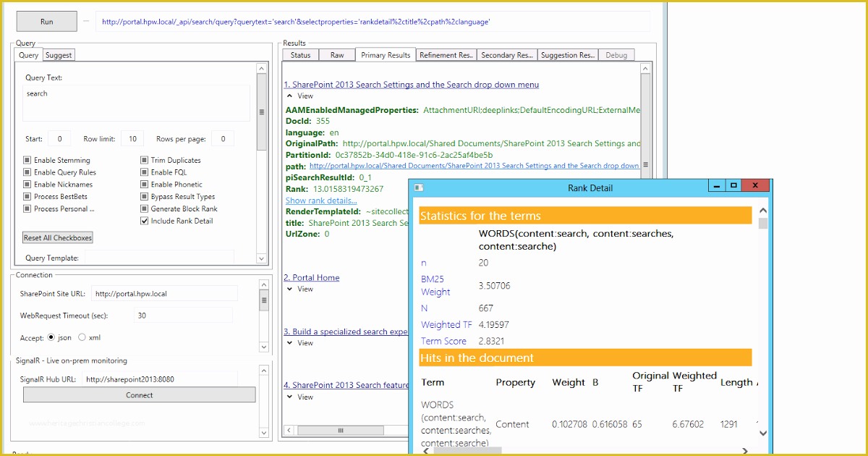
Task: Toggle Process Personal checkbox
Action: coord(27,208)
